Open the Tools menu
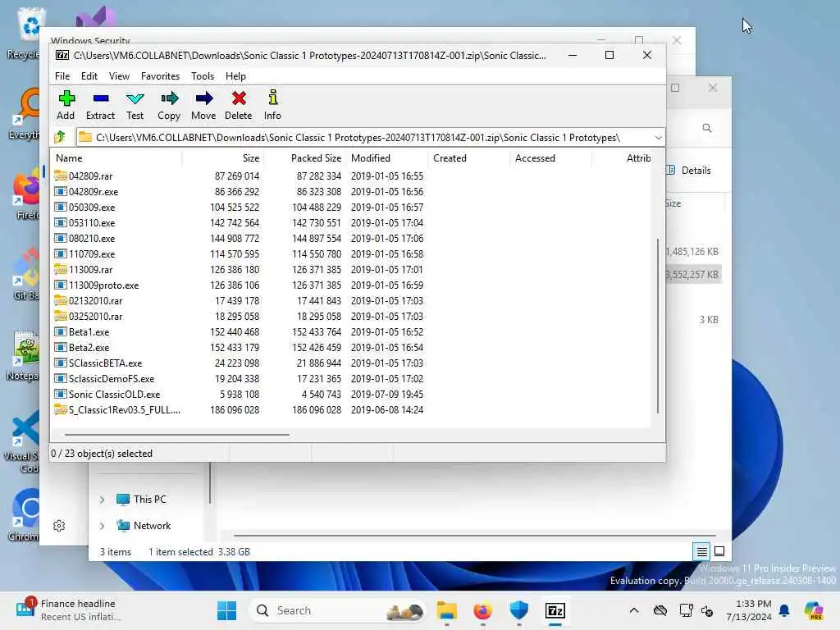840x630 pixels. click(x=203, y=76)
